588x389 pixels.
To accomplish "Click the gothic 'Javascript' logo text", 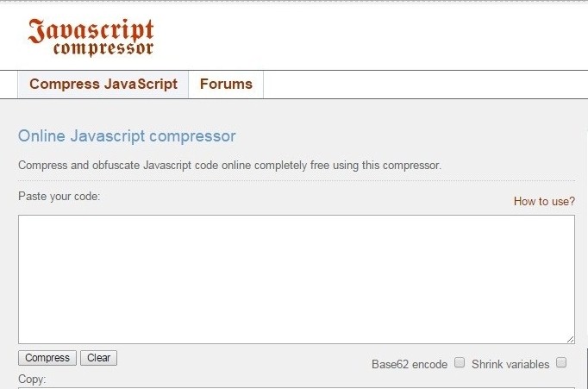I will [91, 31].
